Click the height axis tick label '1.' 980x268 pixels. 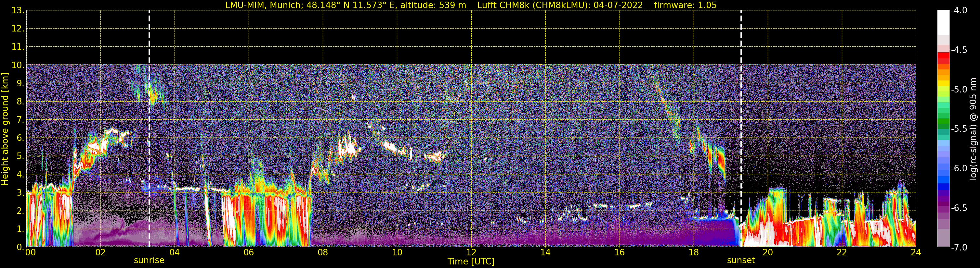click(20, 229)
